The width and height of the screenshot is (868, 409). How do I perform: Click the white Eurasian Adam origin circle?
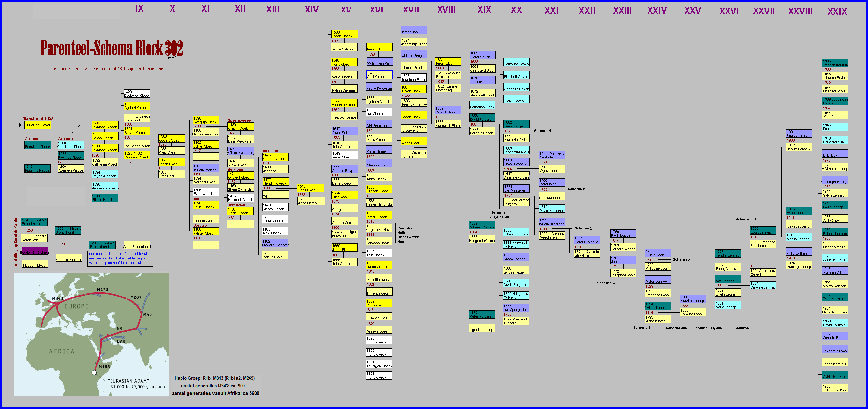click(94, 373)
